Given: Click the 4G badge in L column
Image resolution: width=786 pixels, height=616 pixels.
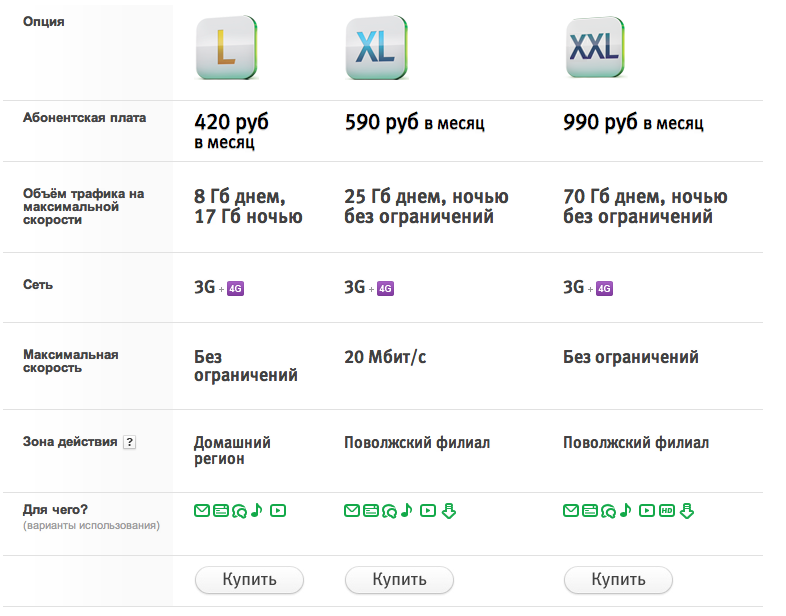Looking at the screenshot, I should coord(236,289).
